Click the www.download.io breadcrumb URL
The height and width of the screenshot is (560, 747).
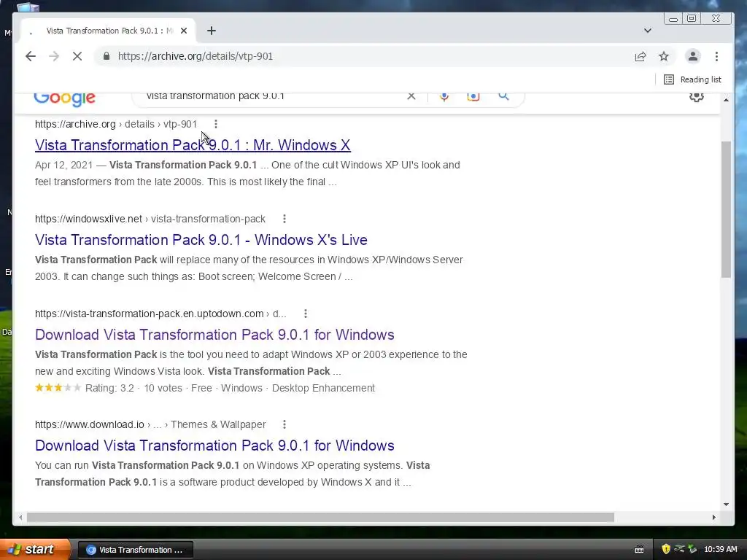150,425
